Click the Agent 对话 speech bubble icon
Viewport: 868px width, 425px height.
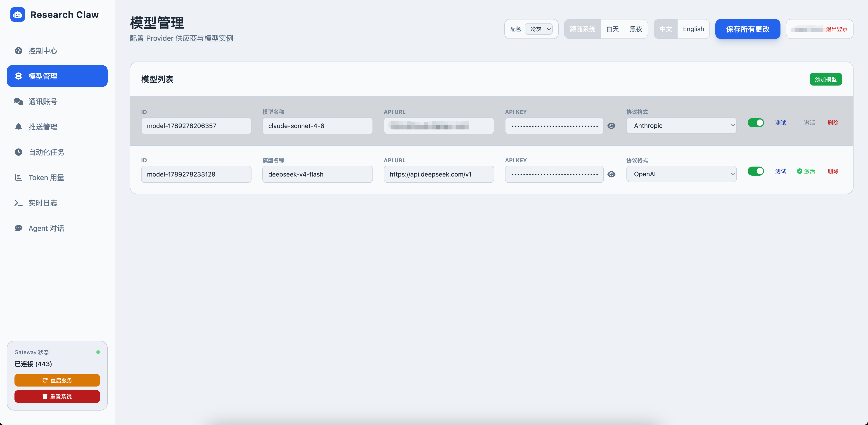pyautogui.click(x=19, y=228)
